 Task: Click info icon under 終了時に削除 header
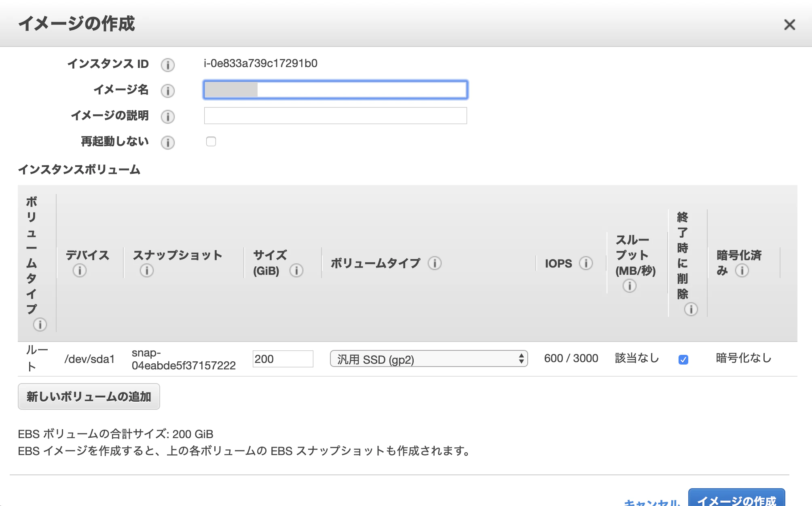tap(691, 309)
